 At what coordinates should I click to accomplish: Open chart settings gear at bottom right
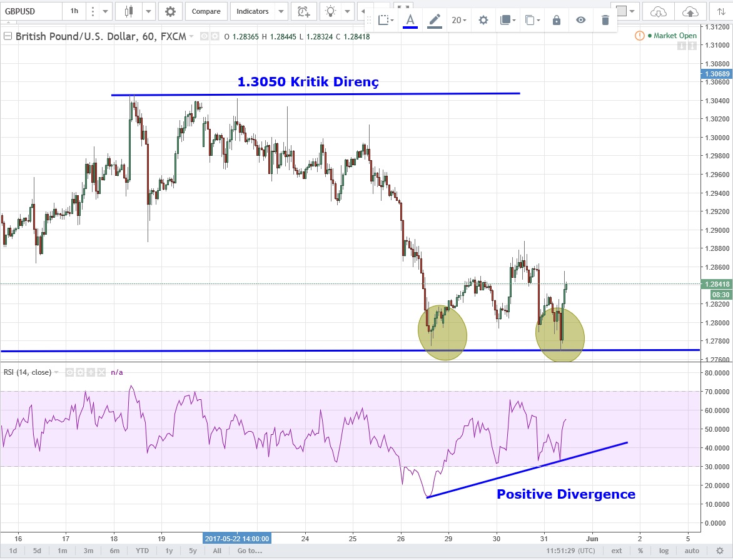(719, 551)
